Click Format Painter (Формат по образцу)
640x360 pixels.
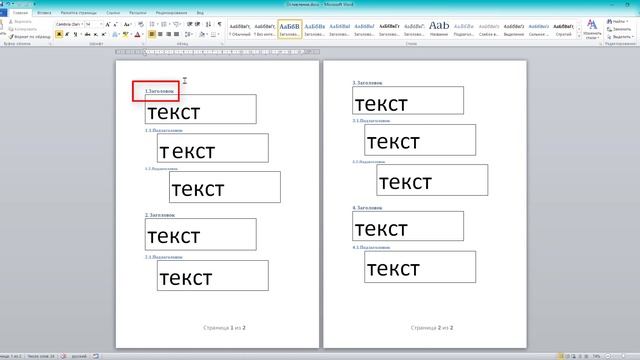point(30,36)
